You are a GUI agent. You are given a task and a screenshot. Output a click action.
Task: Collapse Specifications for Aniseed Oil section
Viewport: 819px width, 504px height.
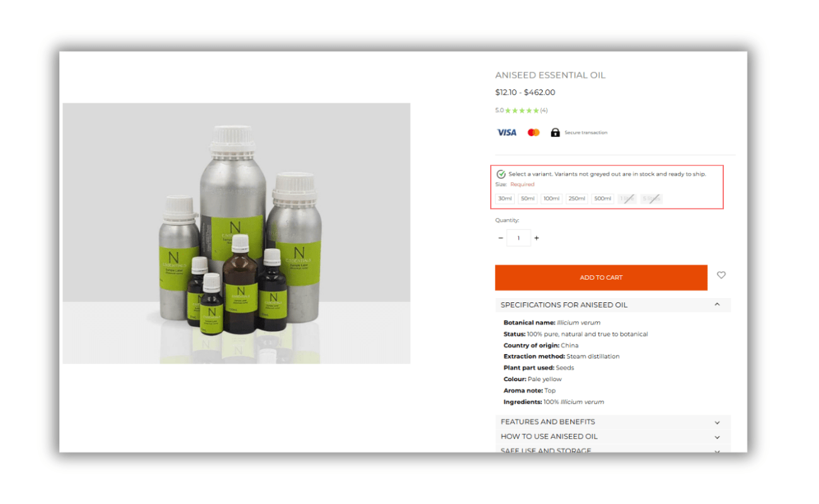click(613, 305)
